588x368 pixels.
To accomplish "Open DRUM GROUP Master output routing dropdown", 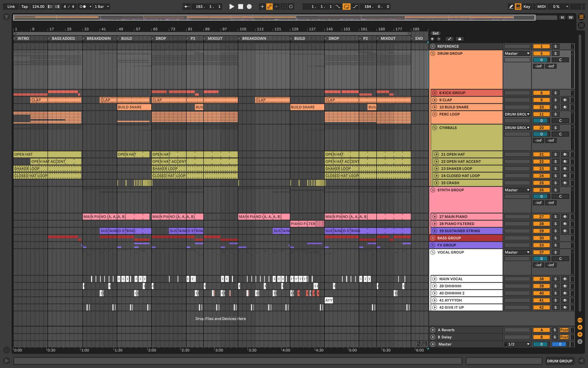I will point(517,54).
